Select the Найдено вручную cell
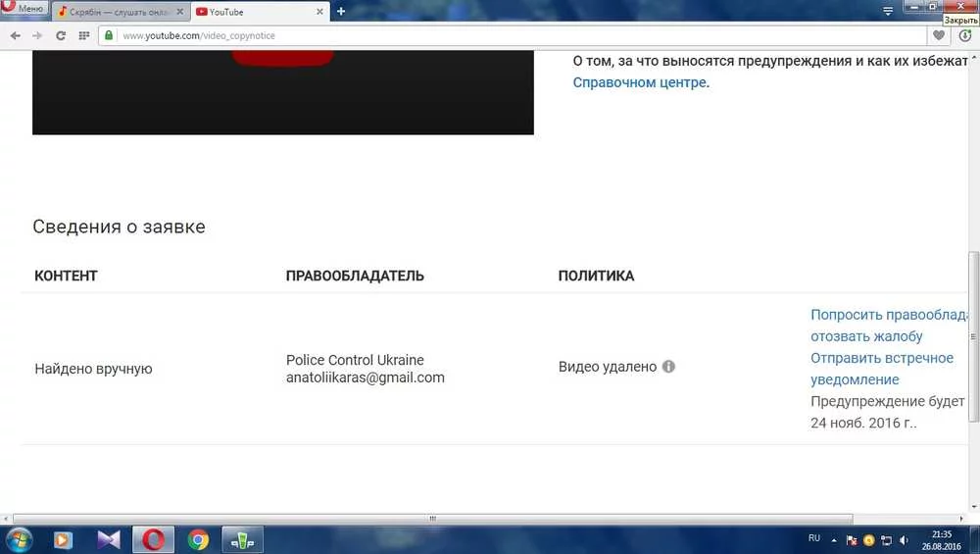This screenshot has width=980, height=554. point(94,369)
